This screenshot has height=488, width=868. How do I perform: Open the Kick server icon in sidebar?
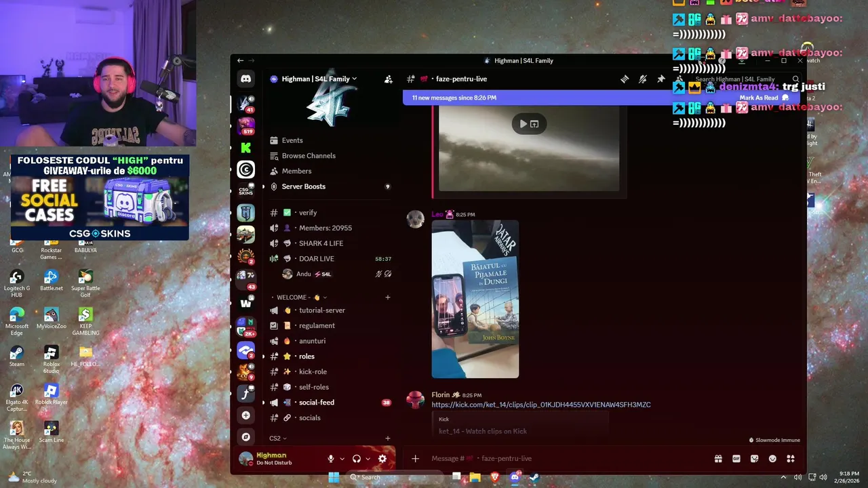(245, 147)
